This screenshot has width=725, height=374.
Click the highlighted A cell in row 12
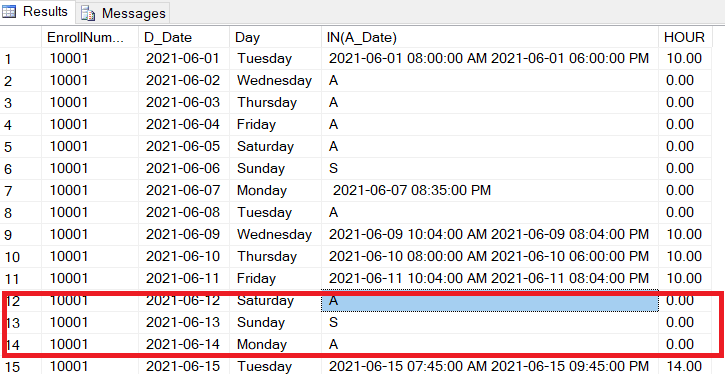[x=490, y=301]
